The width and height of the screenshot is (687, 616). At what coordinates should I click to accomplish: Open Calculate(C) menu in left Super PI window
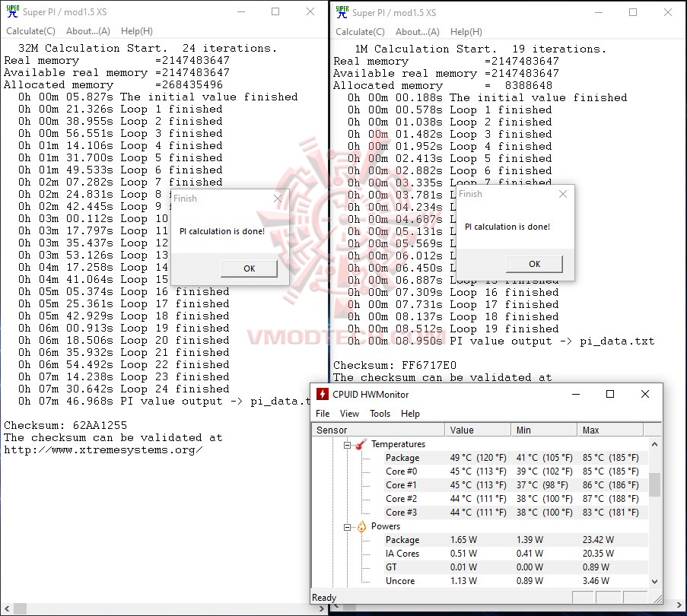pos(30,31)
